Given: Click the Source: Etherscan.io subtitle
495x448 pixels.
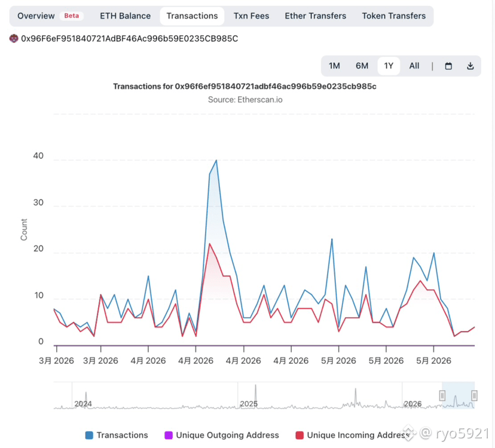Looking at the screenshot, I should coord(245,100).
